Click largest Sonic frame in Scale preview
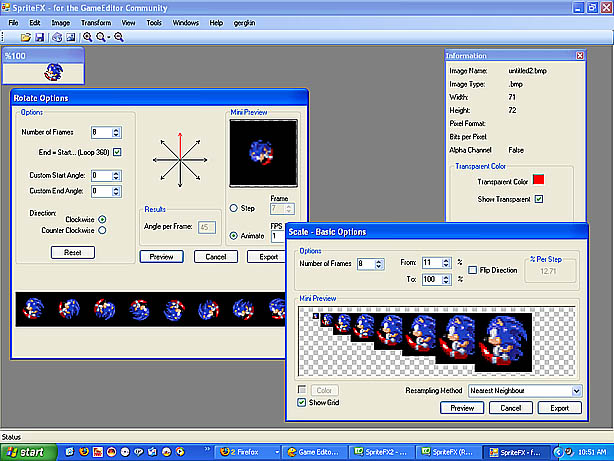 pos(505,341)
